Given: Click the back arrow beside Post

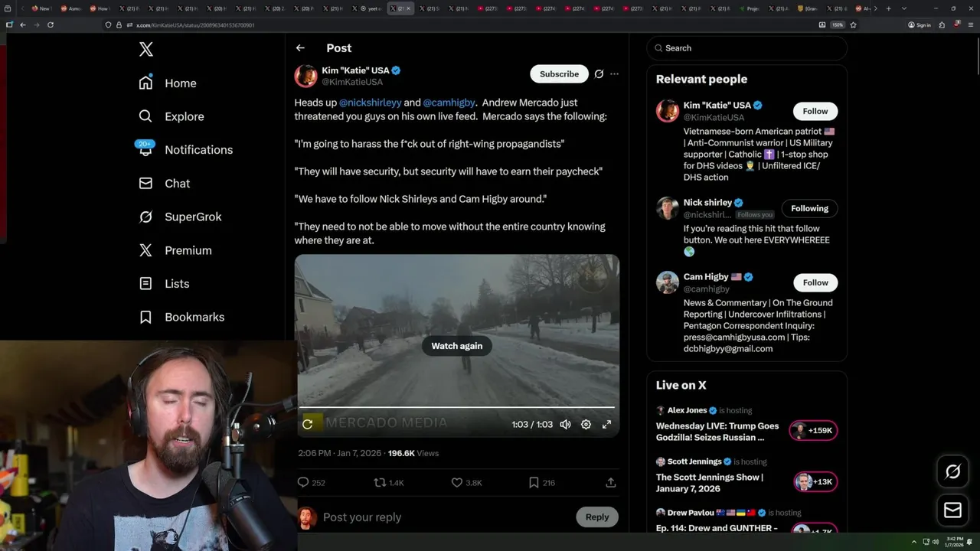Looking at the screenshot, I should coord(300,47).
